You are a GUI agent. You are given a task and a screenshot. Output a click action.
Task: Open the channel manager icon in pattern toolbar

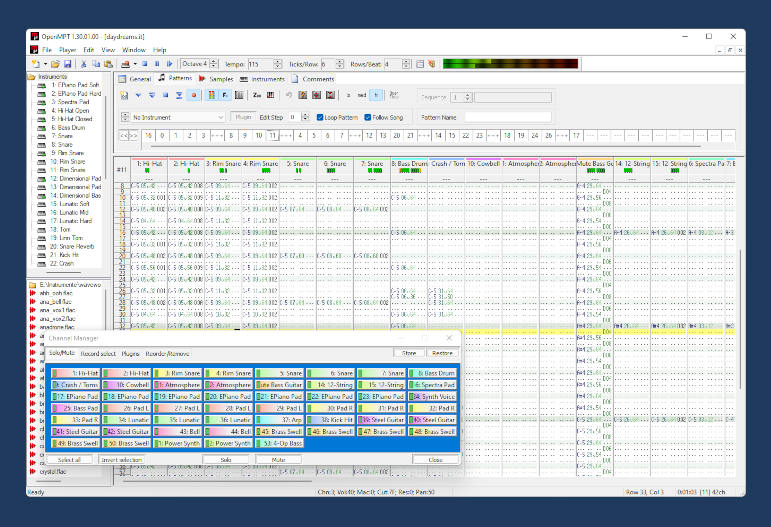pos(239,95)
